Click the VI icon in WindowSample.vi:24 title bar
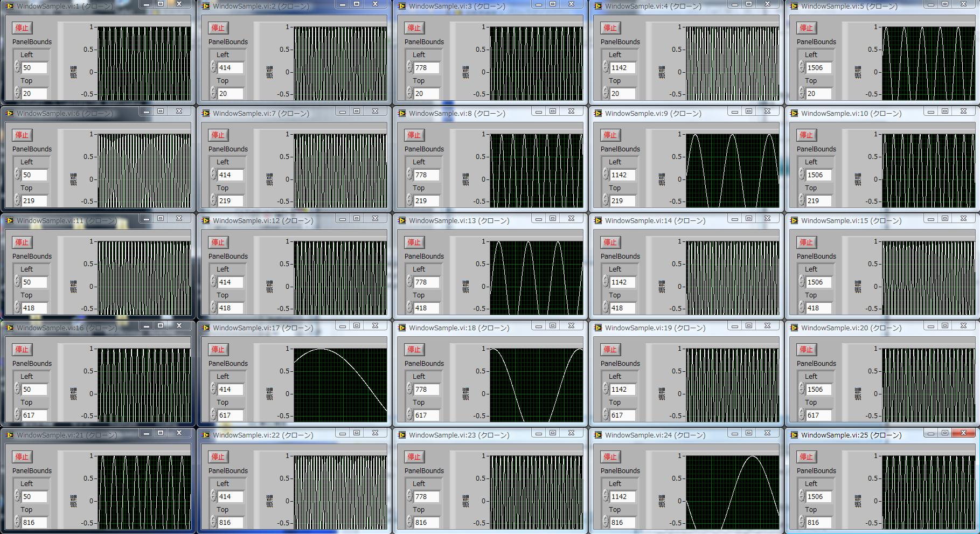Image resolution: width=980 pixels, height=534 pixels. pyautogui.click(x=598, y=435)
